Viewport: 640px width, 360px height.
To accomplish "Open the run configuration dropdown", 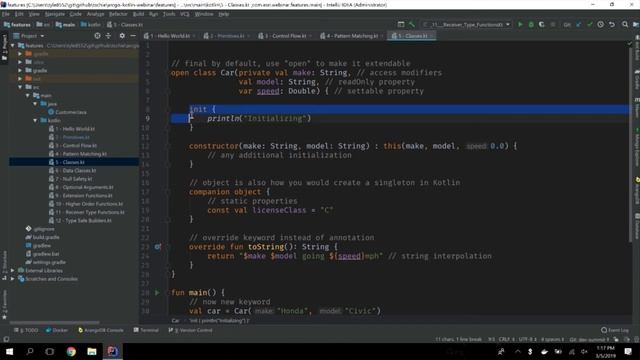I will 467,24.
